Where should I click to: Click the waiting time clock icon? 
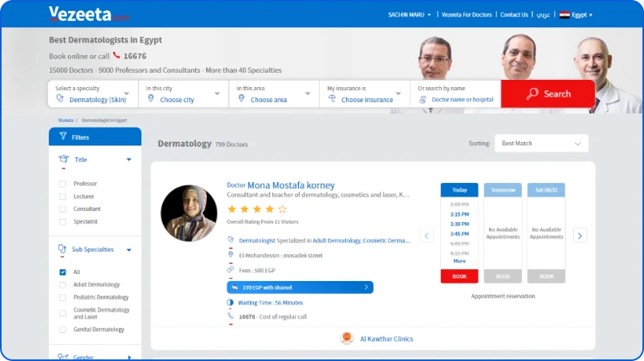(230, 302)
